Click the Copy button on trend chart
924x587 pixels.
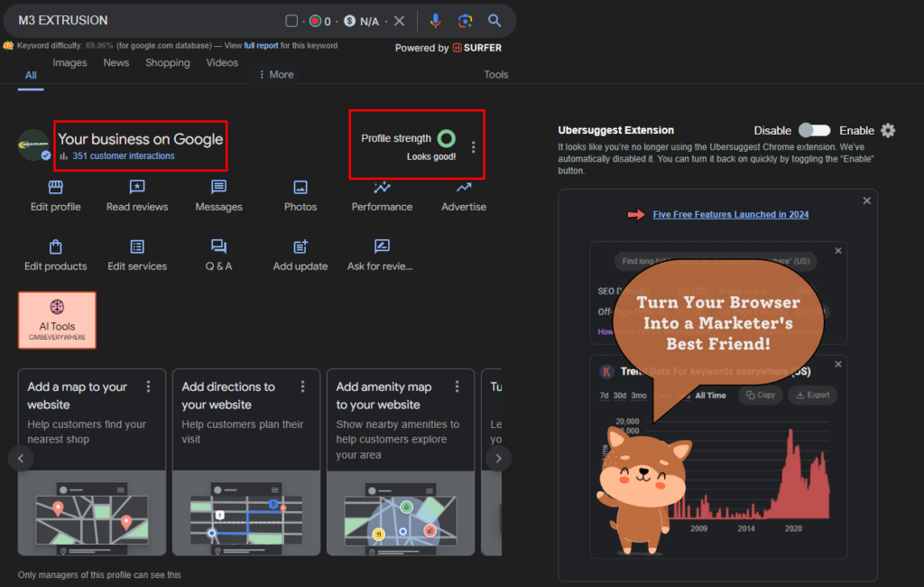point(761,396)
